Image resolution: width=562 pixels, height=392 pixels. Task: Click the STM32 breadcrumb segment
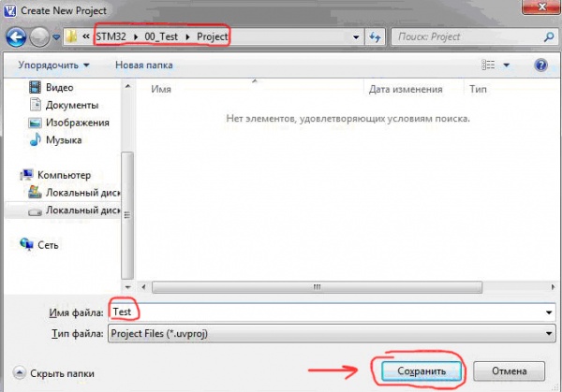pyautogui.click(x=111, y=36)
